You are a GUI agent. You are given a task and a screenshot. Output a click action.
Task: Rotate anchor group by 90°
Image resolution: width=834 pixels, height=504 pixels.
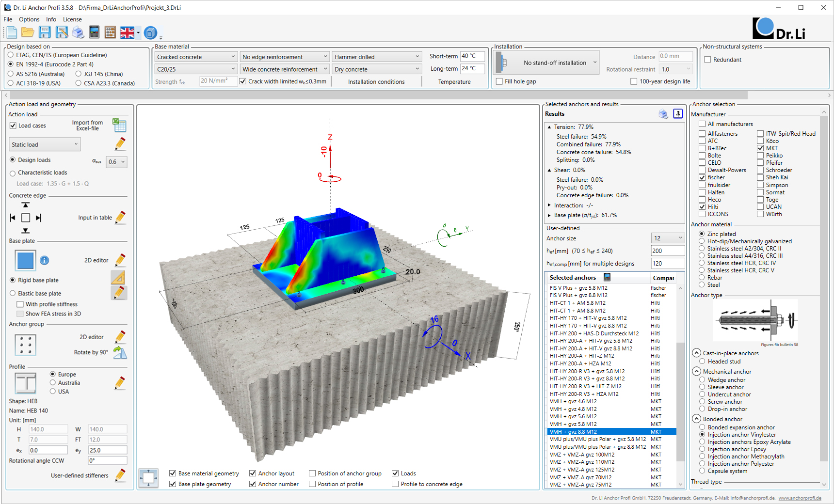[x=120, y=352]
